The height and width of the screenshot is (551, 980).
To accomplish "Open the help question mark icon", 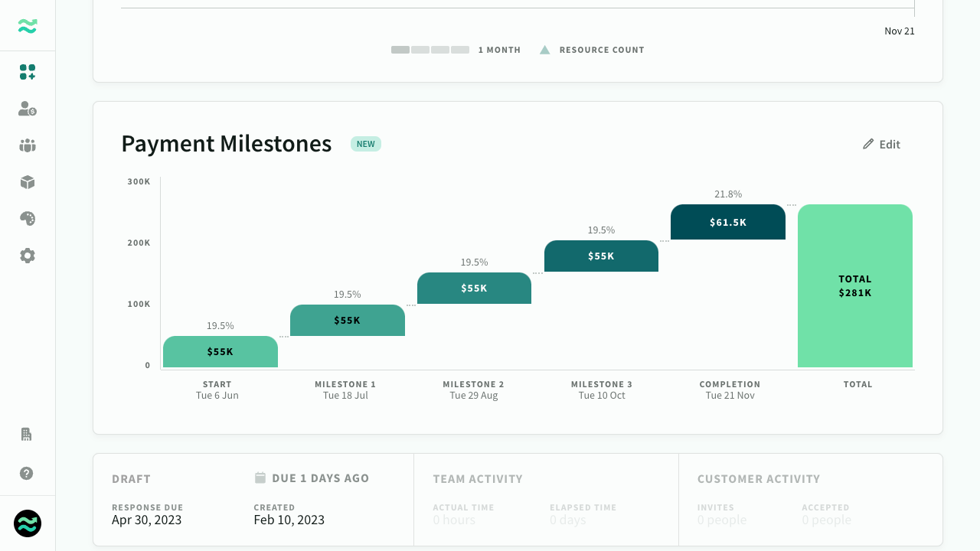I will pos(26,473).
